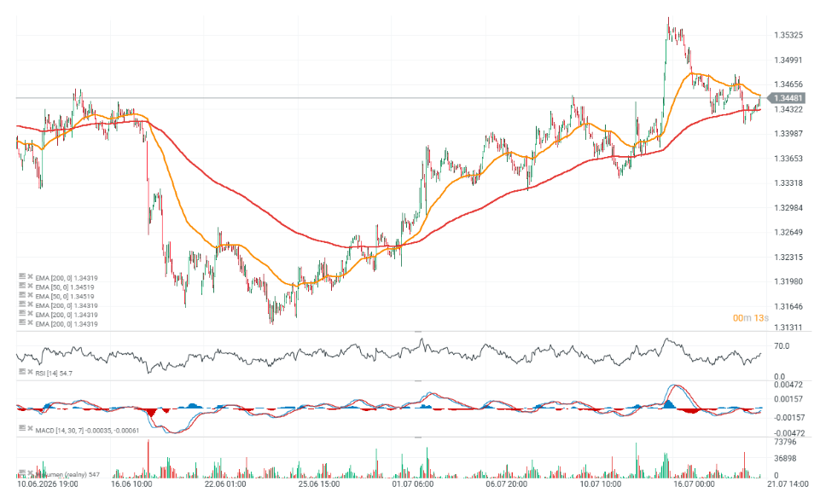
Task: Select the current price tag 1.34481
Action: coord(786,98)
